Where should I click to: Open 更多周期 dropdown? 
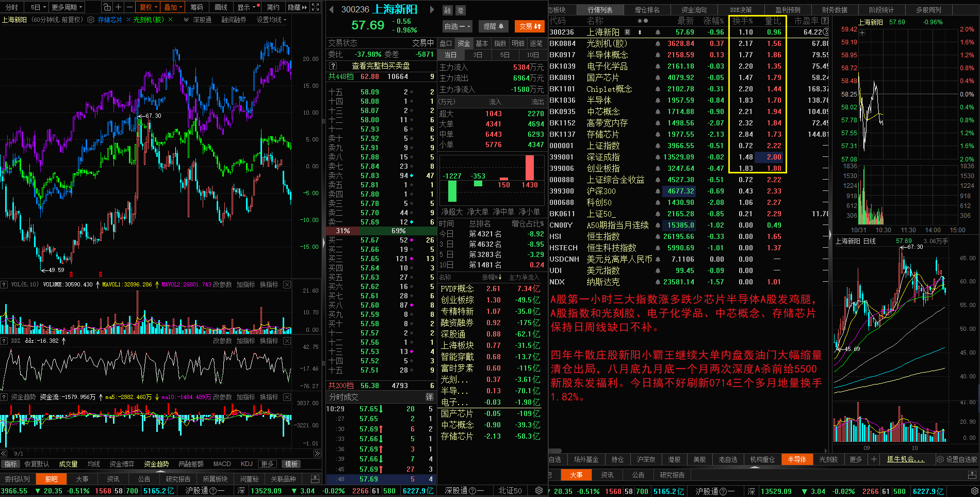tap(67, 7)
